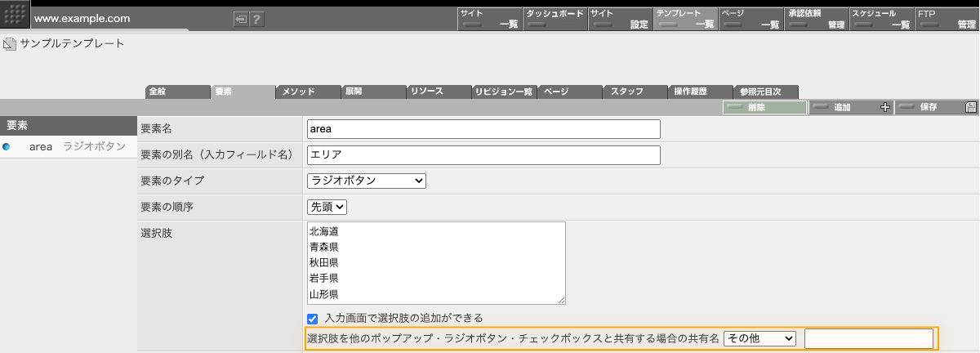Open ページ一覧 in top navigation

[x=751, y=19]
